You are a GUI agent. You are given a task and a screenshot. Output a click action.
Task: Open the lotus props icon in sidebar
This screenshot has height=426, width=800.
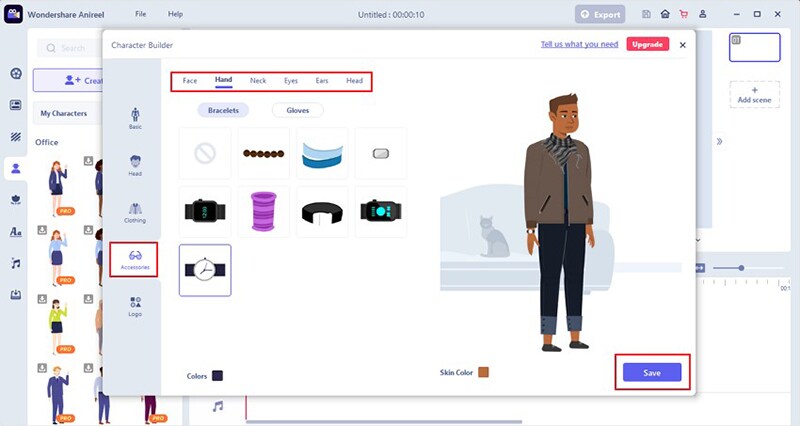point(16,200)
